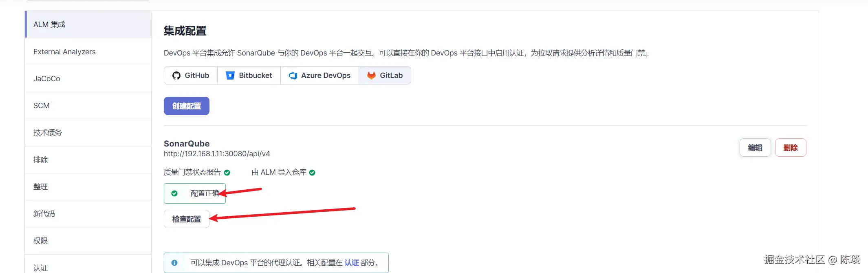Click the Bitbucket logo icon
This screenshot has width=868, height=273.
tap(230, 75)
